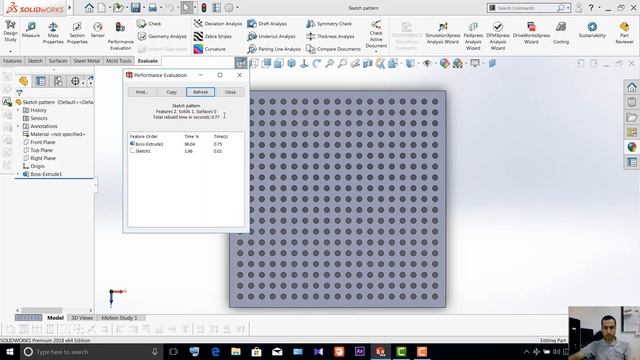Screen dimensions: 640x360
Task: Switch to the Surfaces tab
Action: tap(58, 61)
